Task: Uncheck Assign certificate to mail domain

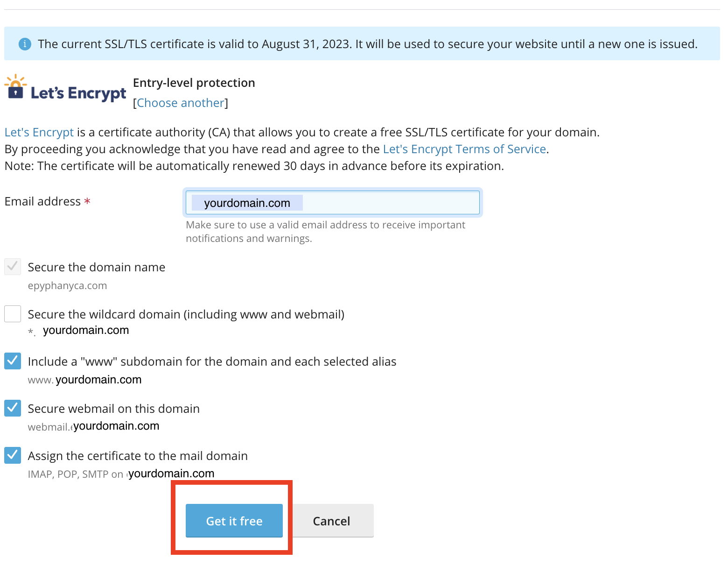Action: pyautogui.click(x=13, y=455)
